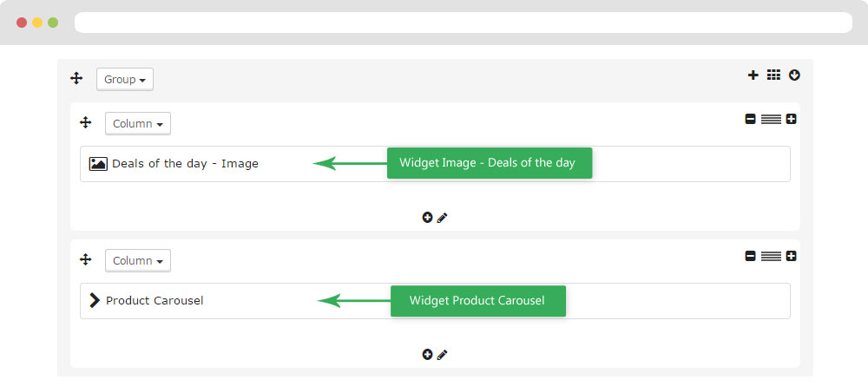Decrease second column width with minus icon
The width and height of the screenshot is (868, 386).
coord(750,256)
